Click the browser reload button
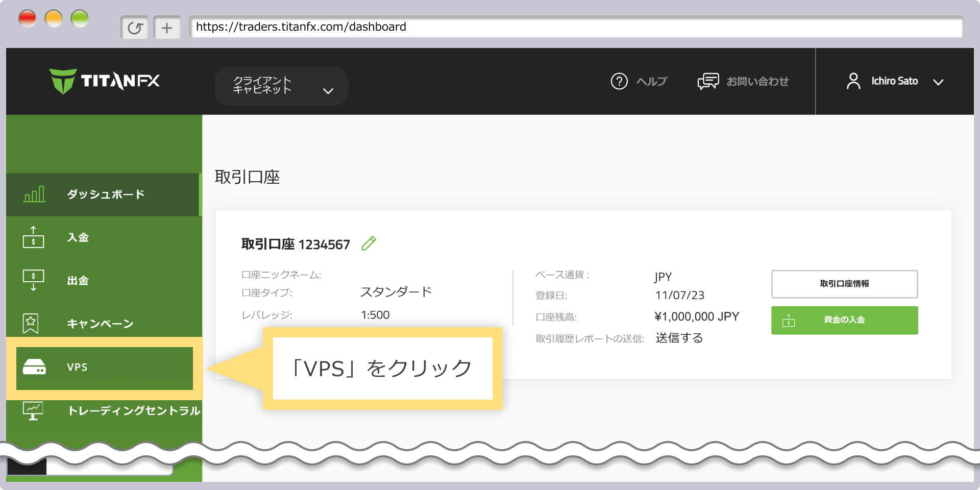 pyautogui.click(x=135, y=28)
